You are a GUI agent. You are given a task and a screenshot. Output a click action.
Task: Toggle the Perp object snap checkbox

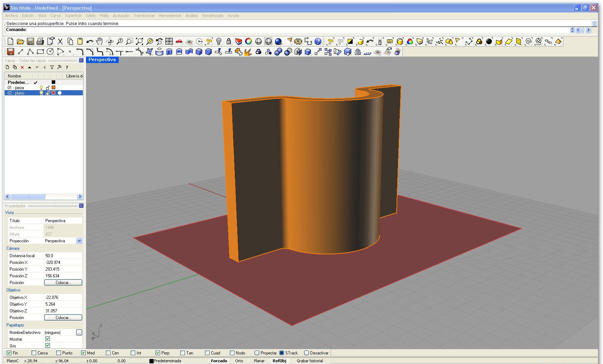point(158,353)
